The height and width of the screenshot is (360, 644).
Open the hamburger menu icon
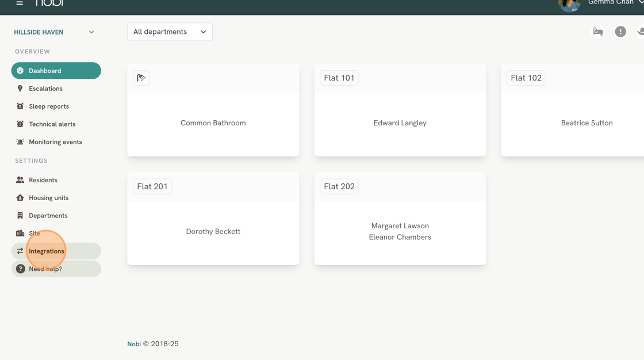coord(20,3)
